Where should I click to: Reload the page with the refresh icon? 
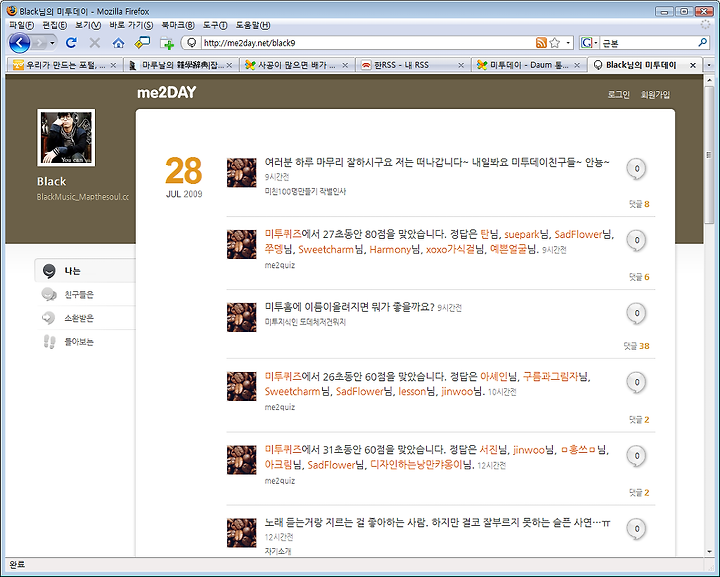tap(71, 43)
